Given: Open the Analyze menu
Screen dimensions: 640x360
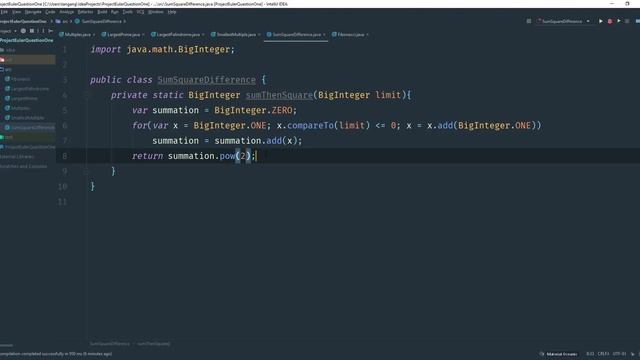Looking at the screenshot, I should [x=67, y=12].
